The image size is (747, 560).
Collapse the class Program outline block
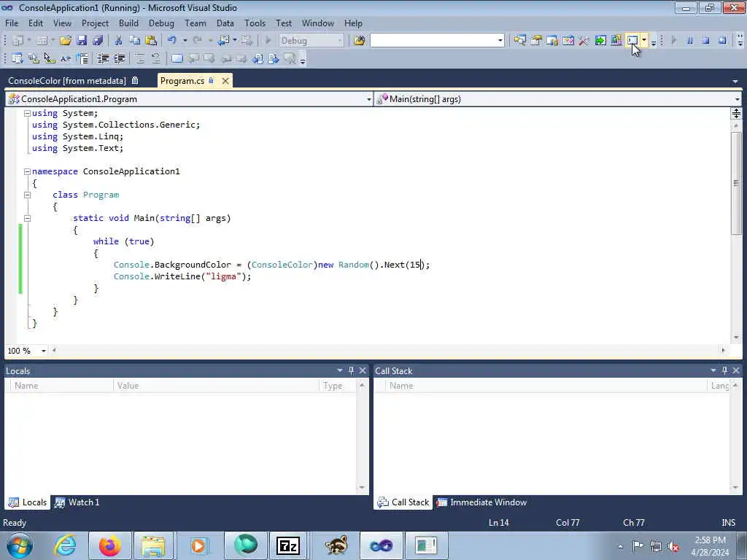click(x=27, y=195)
